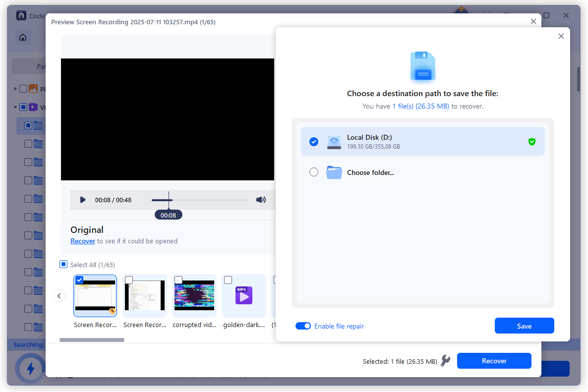Viewport: 588px width, 392px height.
Task: Select the Local Disk (D:) radio button
Action: 314,141
